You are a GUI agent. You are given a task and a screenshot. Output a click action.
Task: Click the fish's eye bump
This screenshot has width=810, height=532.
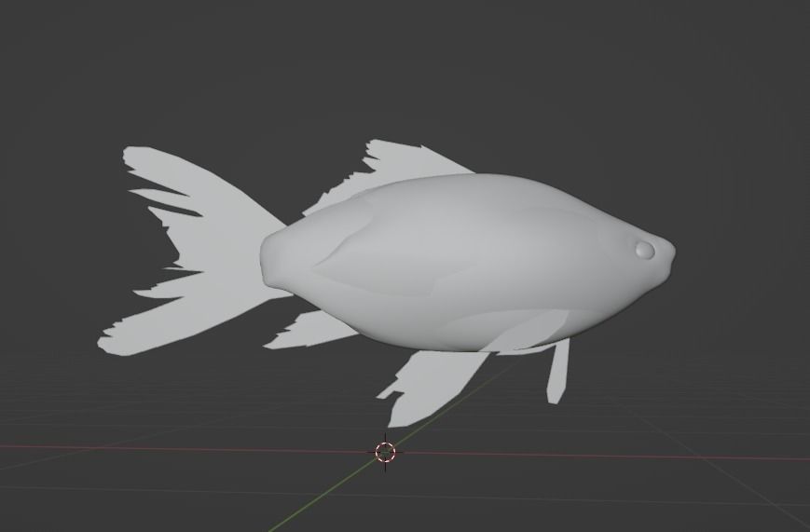click(x=645, y=250)
